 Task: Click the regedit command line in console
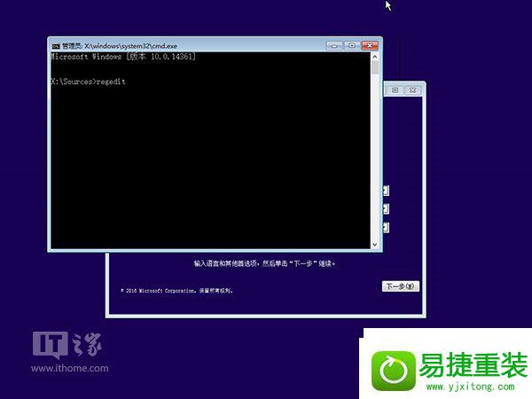[89, 82]
